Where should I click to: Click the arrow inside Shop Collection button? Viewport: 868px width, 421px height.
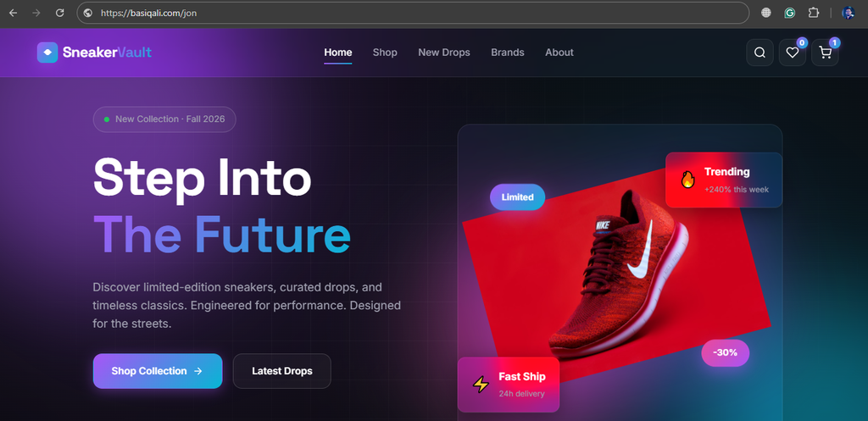coord(198,371)
